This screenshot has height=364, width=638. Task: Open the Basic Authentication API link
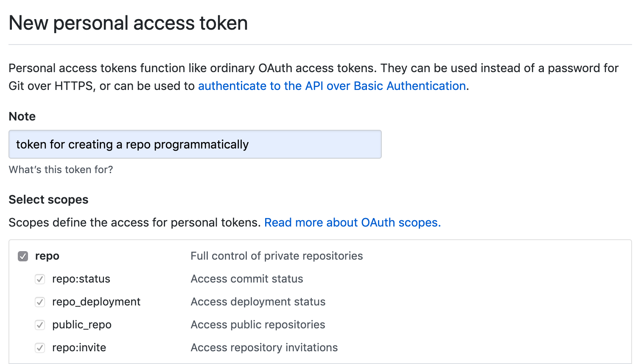[x=332, y=86]
